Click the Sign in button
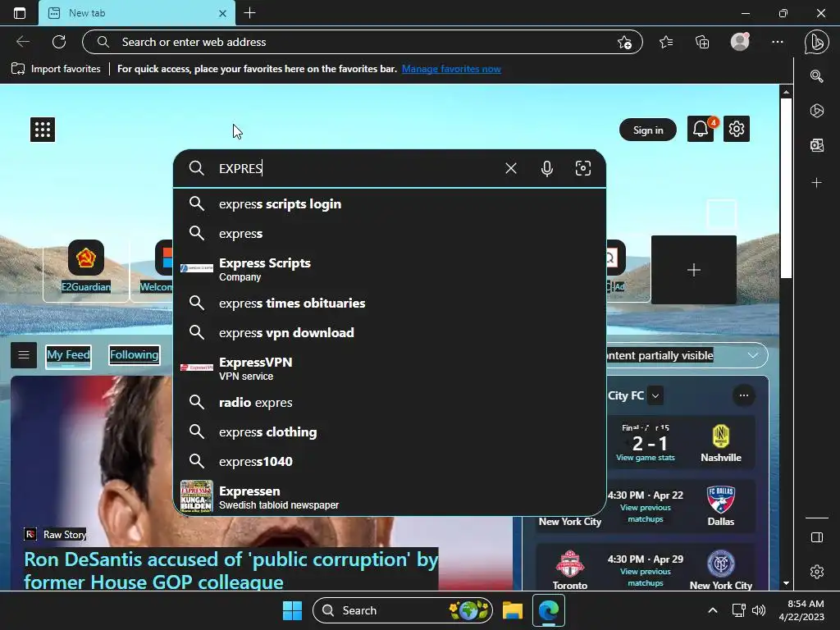Screen dimensions: 840x630 point(648,130)
